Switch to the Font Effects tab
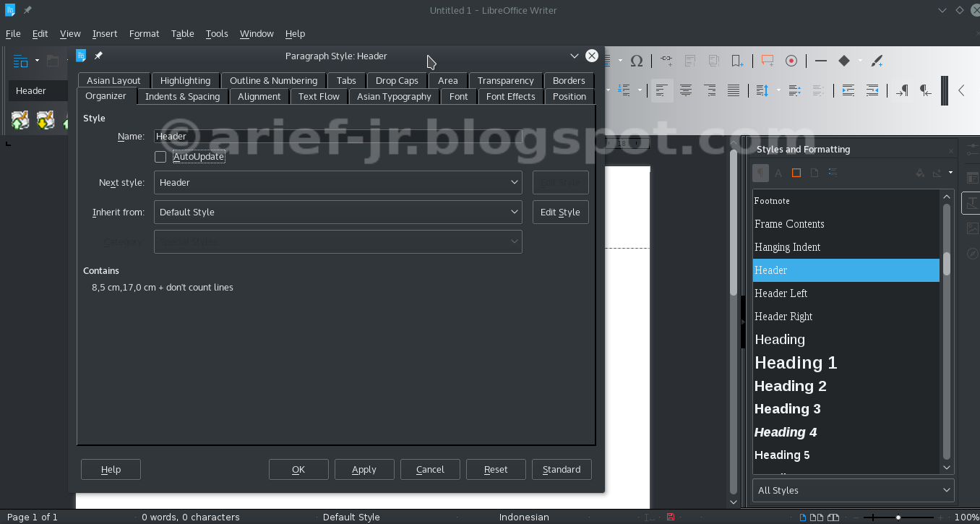 (510, 96)
